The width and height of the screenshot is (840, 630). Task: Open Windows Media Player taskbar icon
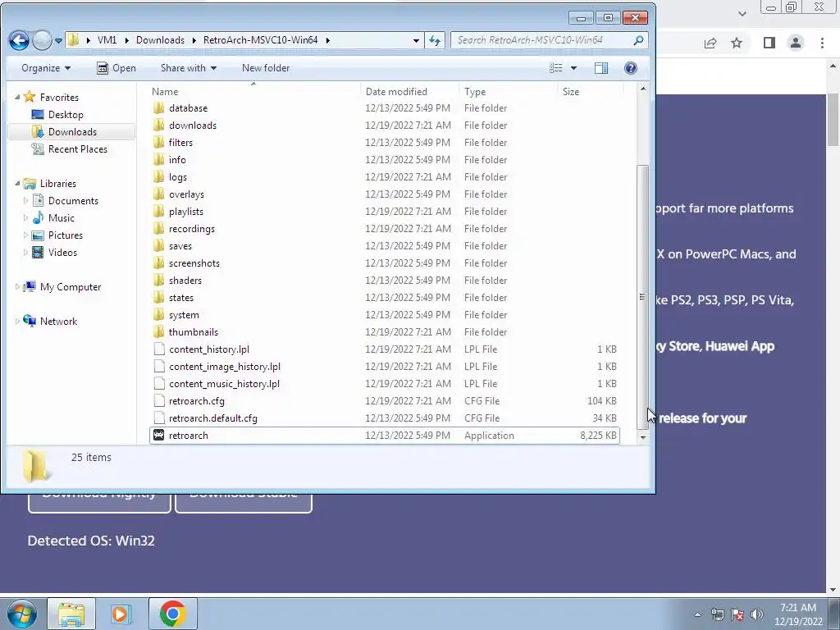(x=121, y=614)
